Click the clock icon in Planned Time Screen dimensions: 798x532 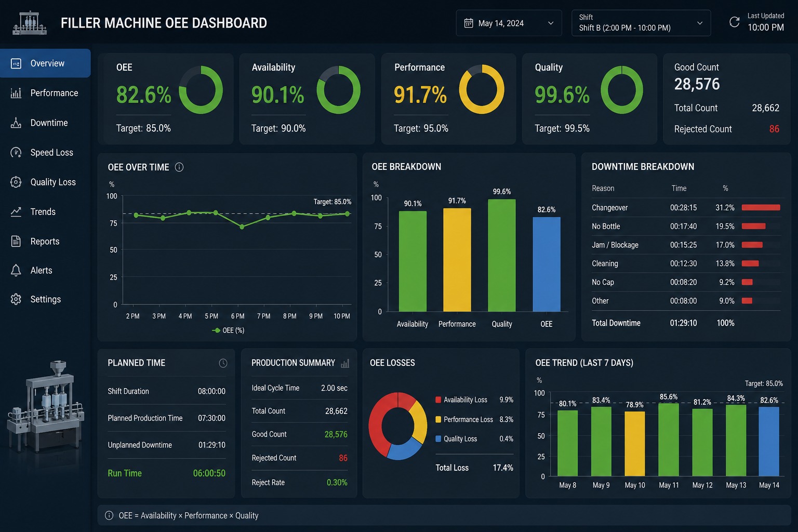[x=223, y=363]
